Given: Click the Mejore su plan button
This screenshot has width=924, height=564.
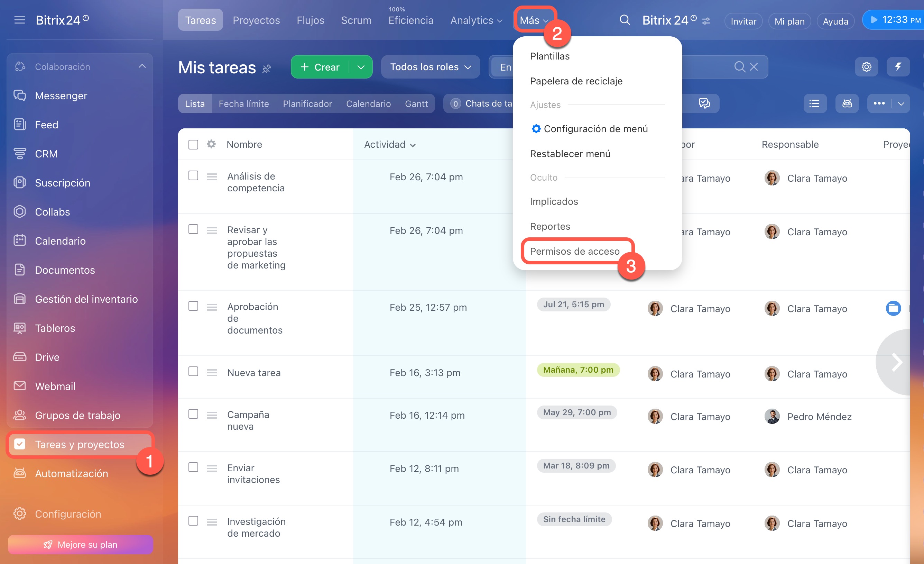Looking at the screenshot, I should click(80, 544).
